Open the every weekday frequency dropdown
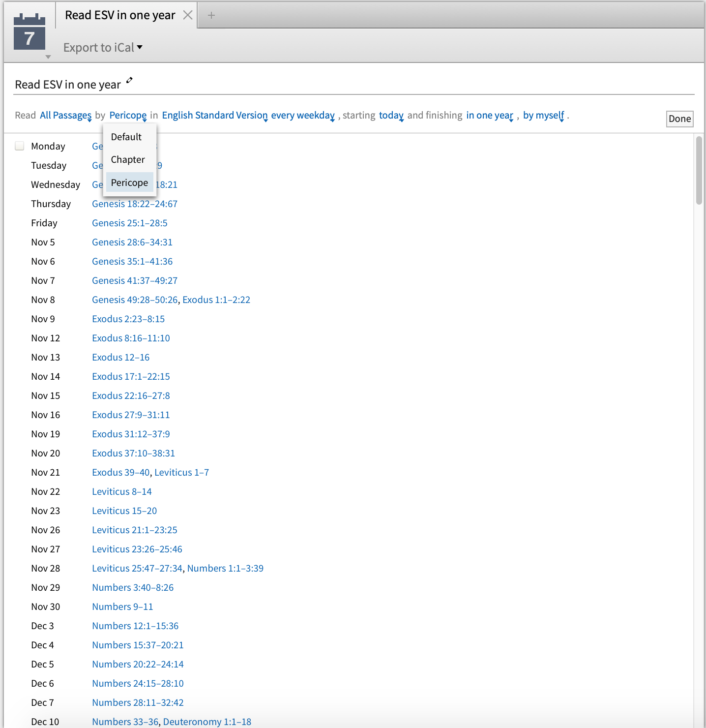 303,115
